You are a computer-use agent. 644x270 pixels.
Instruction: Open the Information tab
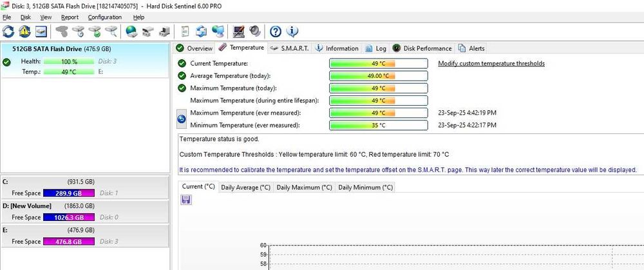click(x=337, y=48)
